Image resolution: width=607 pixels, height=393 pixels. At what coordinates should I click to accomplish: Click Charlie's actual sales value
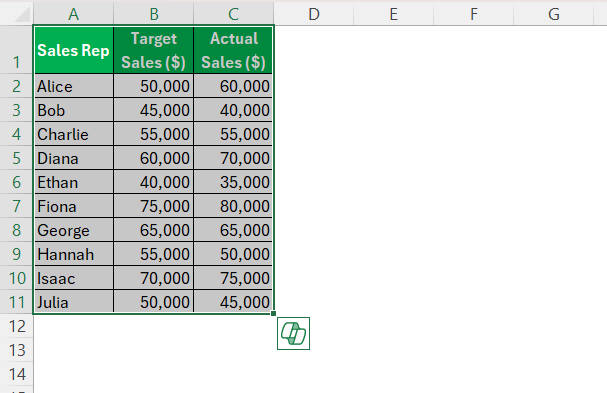233,134
